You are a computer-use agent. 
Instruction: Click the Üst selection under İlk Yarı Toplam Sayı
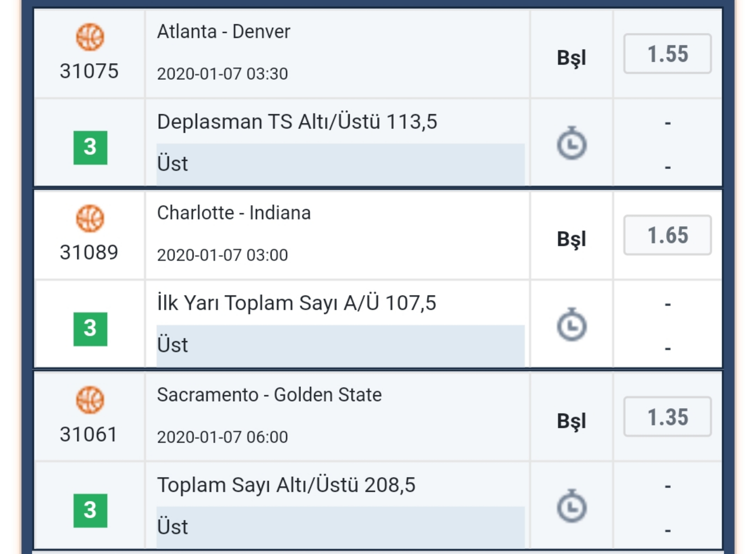tap(340, 346)
